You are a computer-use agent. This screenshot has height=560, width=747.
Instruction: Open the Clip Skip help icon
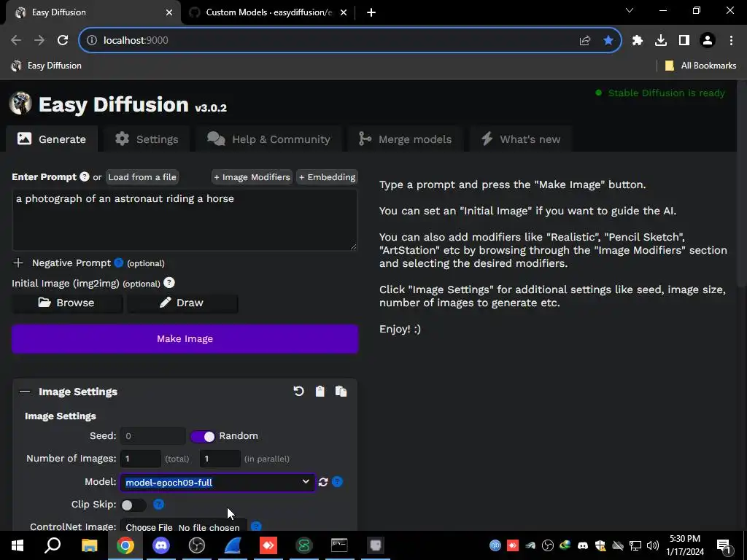[x=158, y=505]
